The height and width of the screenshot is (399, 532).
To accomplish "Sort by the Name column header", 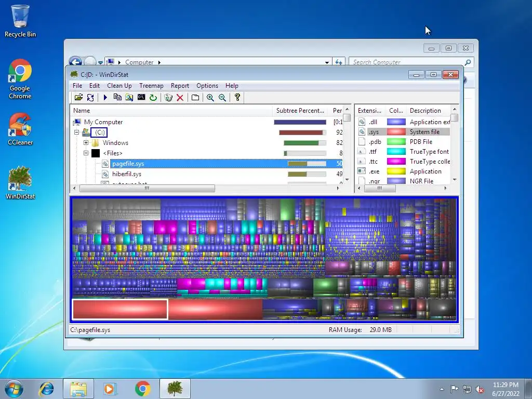I will tap(171, 111).
